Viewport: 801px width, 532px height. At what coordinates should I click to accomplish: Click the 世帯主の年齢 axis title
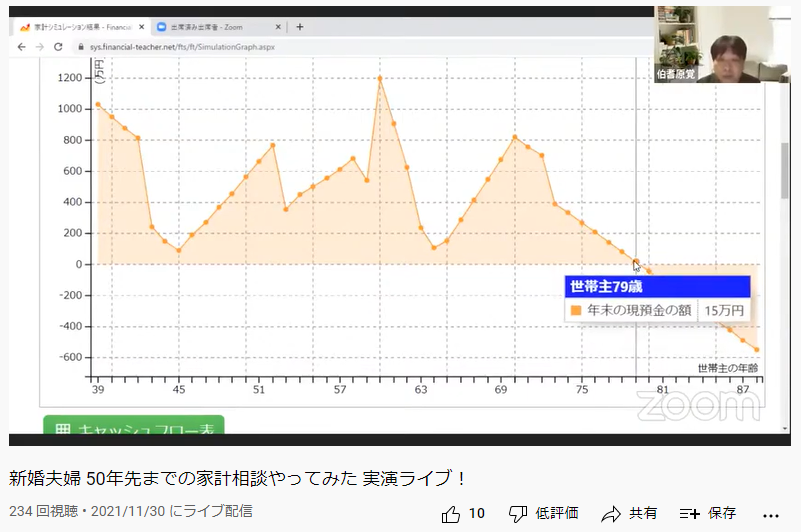click(x=728, y=368)
